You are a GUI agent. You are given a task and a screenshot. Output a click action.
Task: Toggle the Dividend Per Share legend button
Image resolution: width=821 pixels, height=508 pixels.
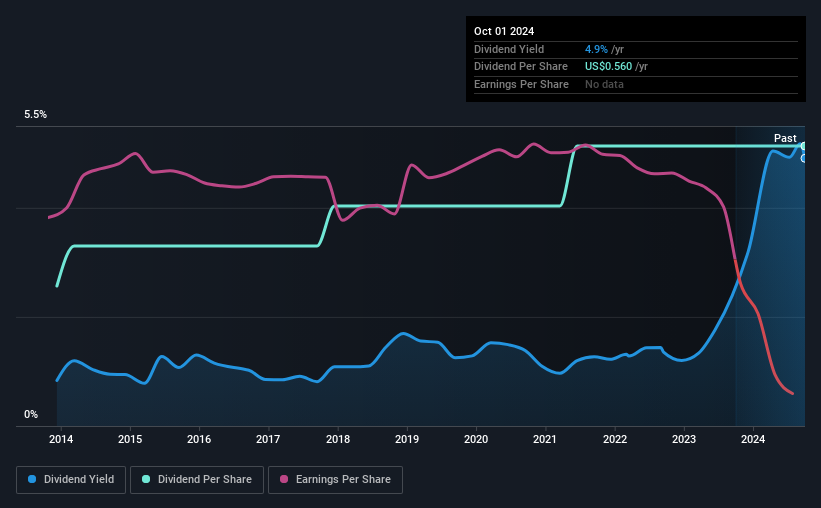click(197, 479)
